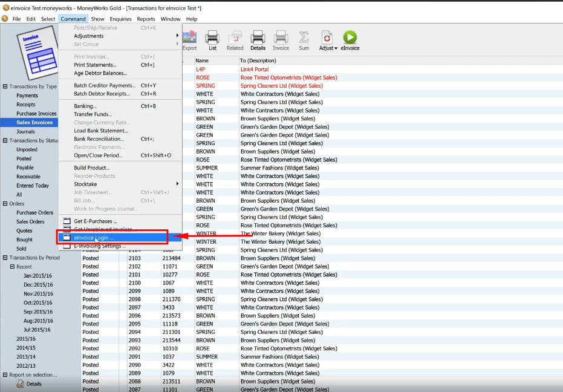Screen dimensions: 563x392
Task: Click the Name column header
Action: (216, 60)
